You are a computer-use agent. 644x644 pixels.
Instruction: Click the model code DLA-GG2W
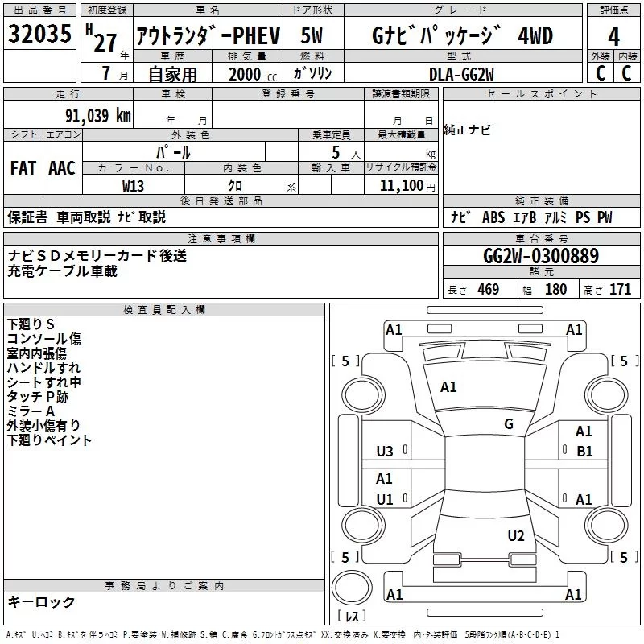pyautogui.click(x=461, y=74)
